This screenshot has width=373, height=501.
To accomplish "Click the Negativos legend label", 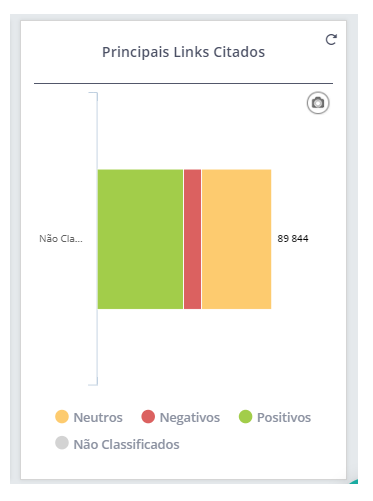I will coord(190,417).
